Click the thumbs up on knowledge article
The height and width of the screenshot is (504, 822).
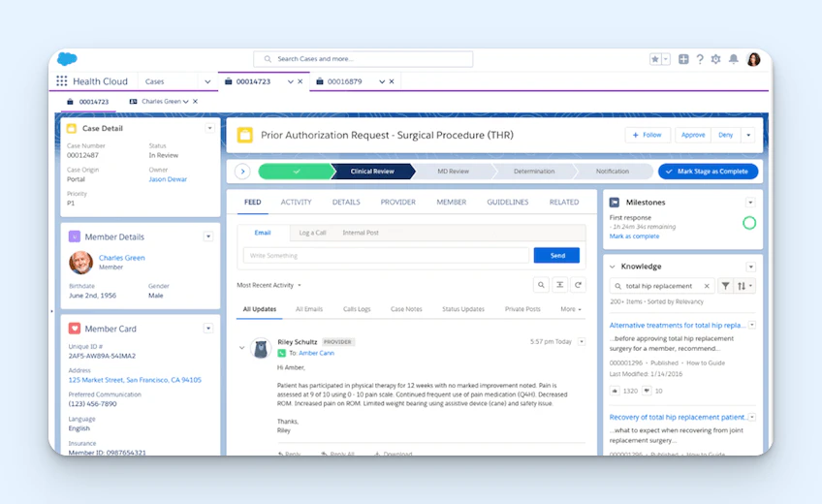(615, 391)
